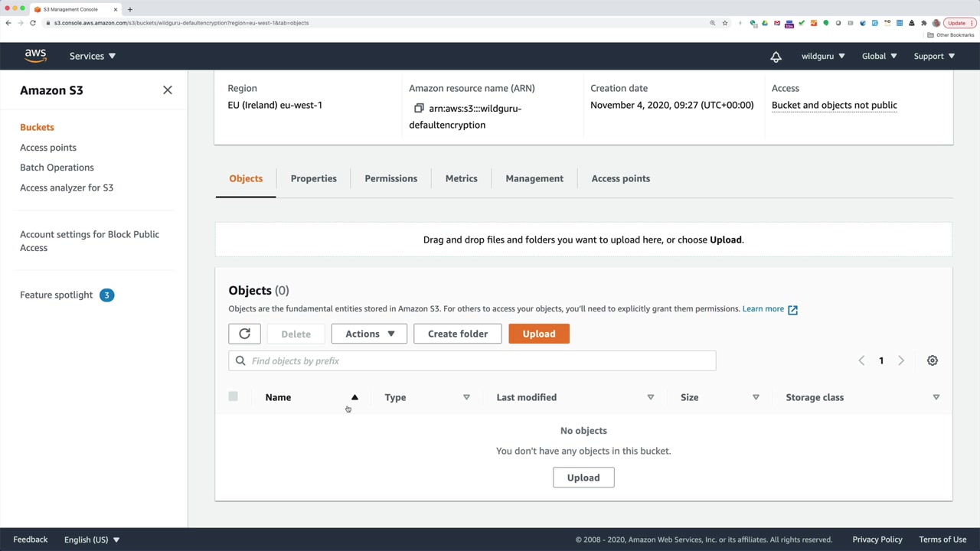Open the Privacy Policy link
Viewport: 980px width, 551px height.
tap(877, 540)
